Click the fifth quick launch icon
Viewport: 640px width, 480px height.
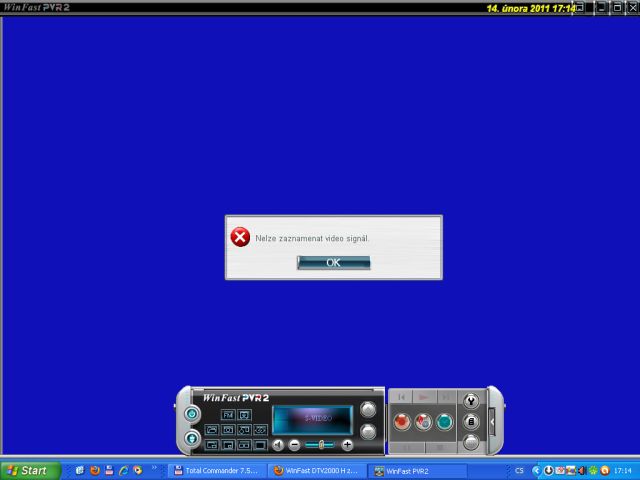point(138,471)
